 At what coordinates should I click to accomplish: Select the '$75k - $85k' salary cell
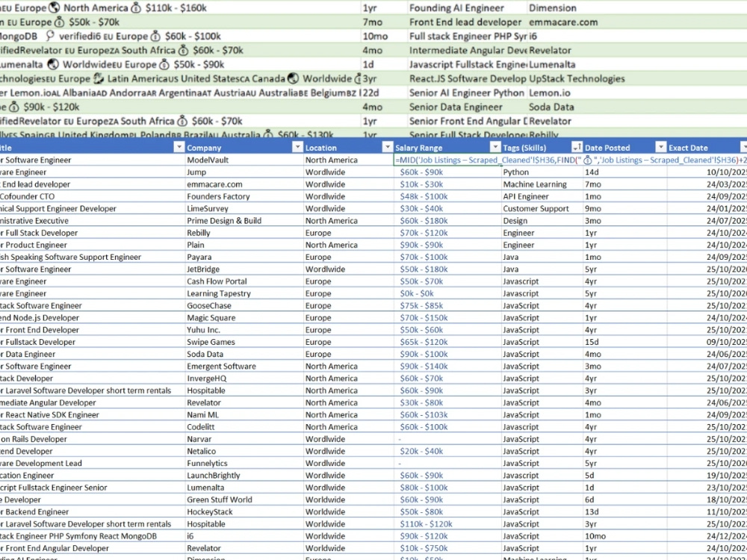click(x=447, y=305)
